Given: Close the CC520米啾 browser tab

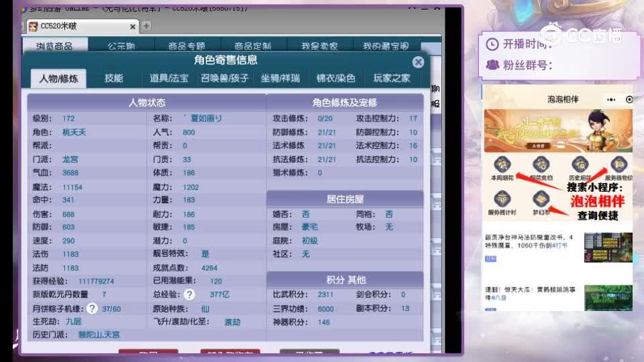Looking at the screenshot, I should tap(133, 27).
